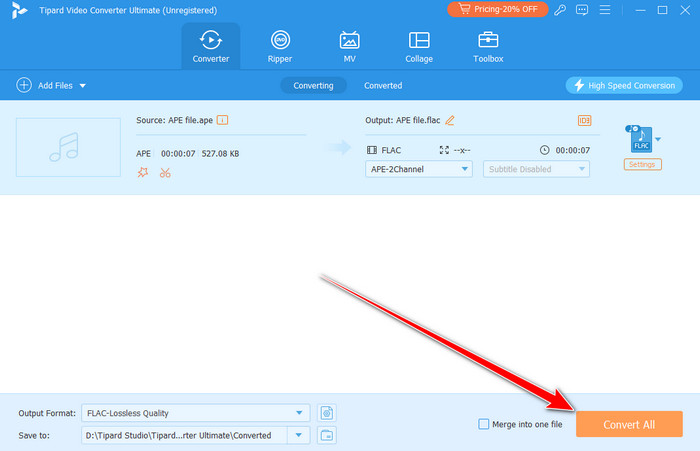Open the ID3 tag editor icon
Viewport: 700px width, 451px height.
point(584,120)
